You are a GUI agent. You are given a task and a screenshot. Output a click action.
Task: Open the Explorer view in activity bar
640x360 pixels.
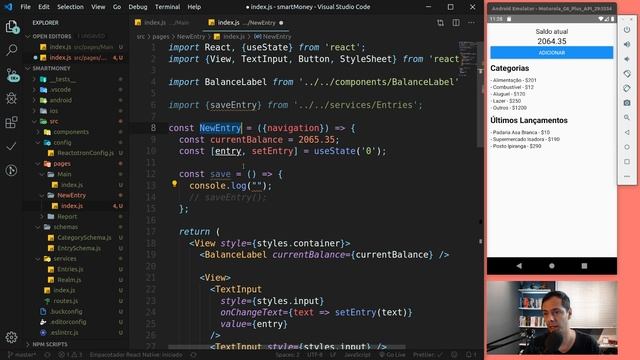(x=11, y=27)
